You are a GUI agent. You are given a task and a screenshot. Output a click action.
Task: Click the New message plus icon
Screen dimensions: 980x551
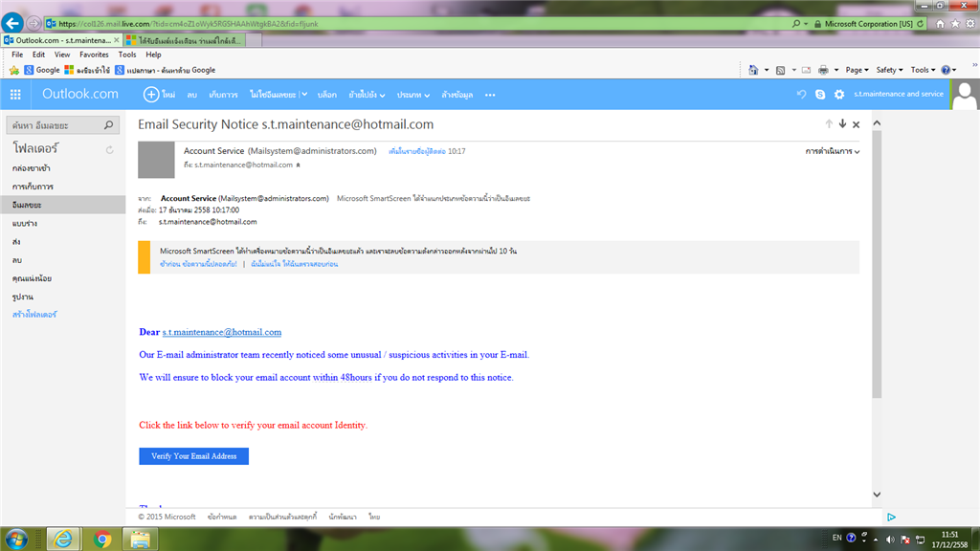(x=150, y=95)
